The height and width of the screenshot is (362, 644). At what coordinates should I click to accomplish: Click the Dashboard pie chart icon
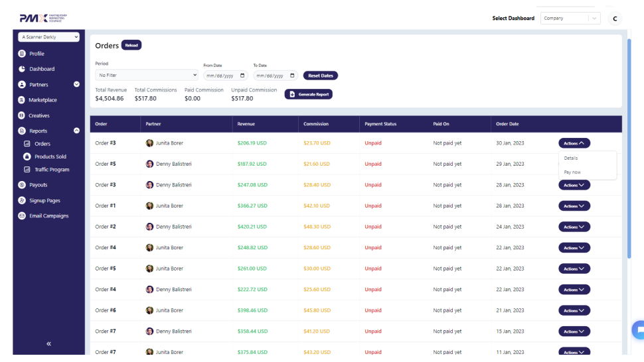pos(22,69)
